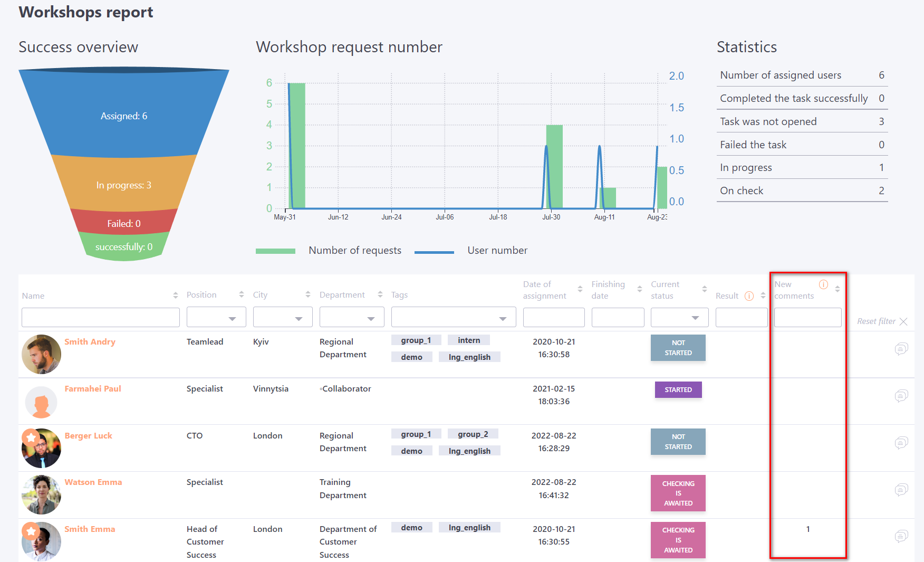Open Smith Andry's profile link
Viewport: 924px width, 562px height.
(x=90, y=342)
